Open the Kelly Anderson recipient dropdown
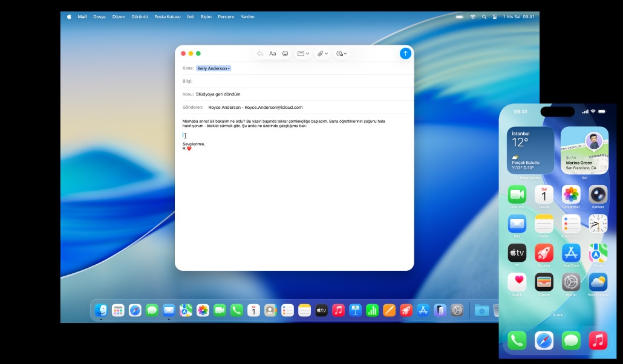The image size is (623, 364). pyautogui.click(x=214, y=68)
